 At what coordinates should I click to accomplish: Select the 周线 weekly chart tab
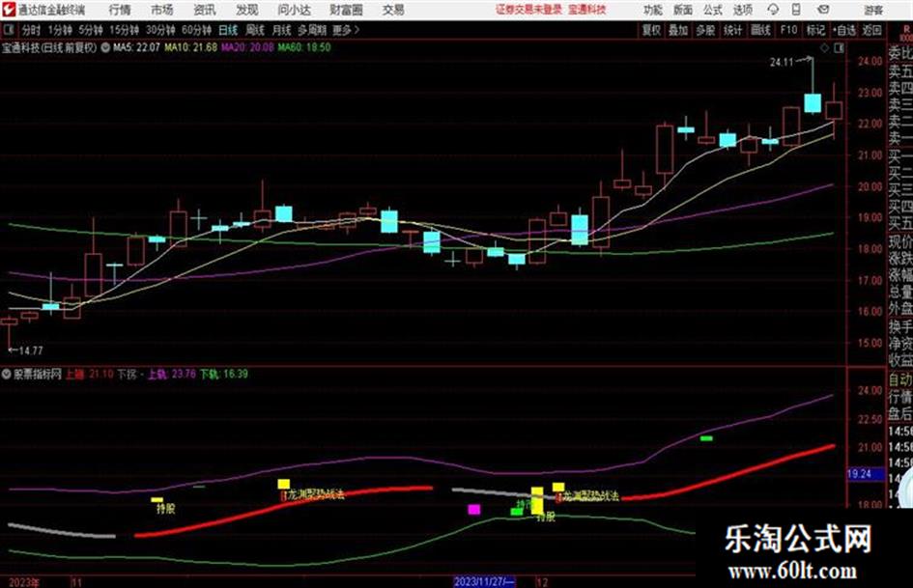pyautogui.click(x=254, y=30)
